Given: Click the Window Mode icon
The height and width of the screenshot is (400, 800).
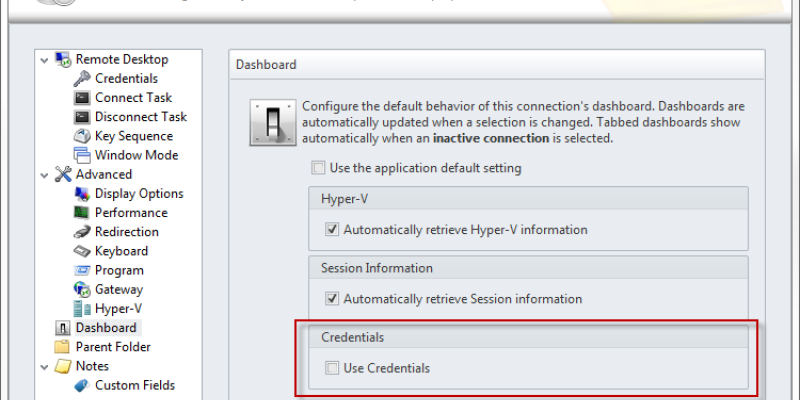Looking at the screenshot, I should pos(82,155).
